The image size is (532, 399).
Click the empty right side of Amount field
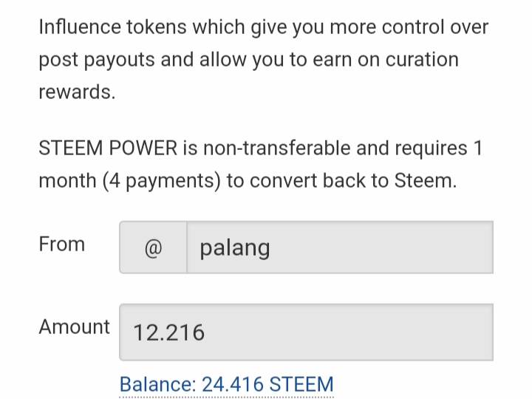coord(414,332)
